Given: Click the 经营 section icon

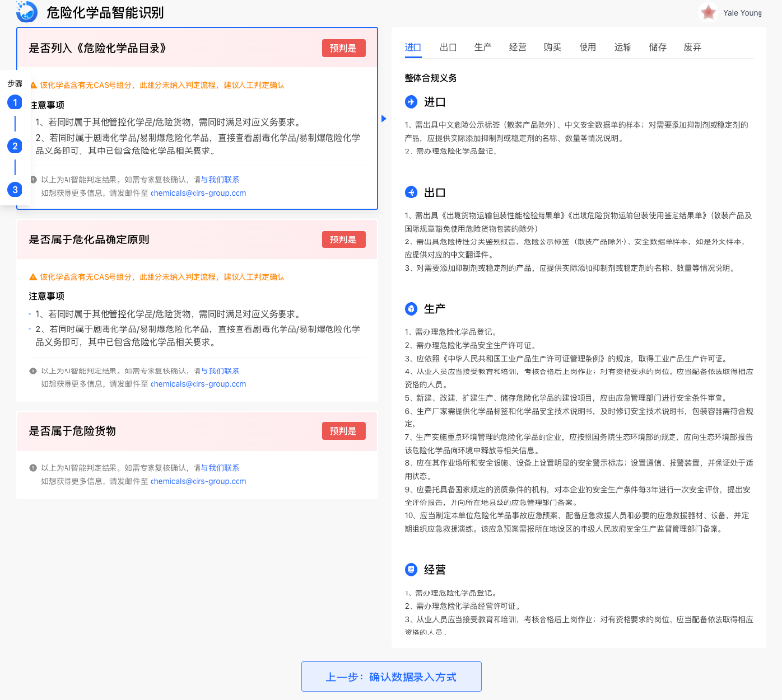Looking at the screenshot, I should [411, 569].
